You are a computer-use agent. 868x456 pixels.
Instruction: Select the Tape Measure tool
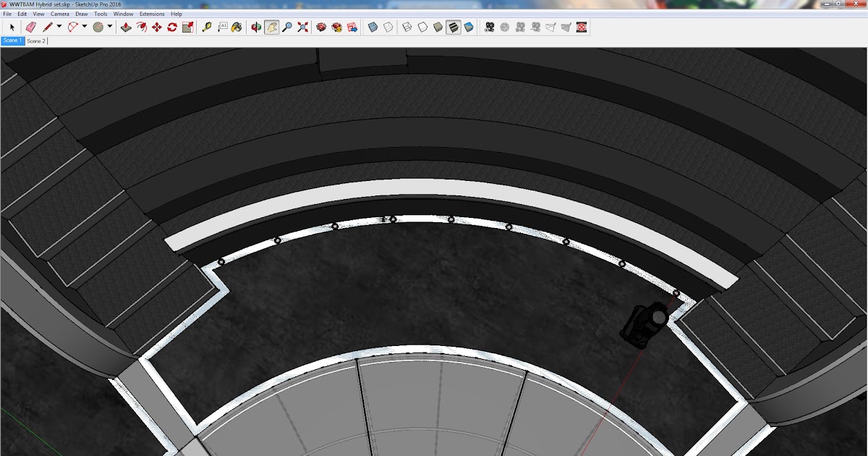click(207, 28)
